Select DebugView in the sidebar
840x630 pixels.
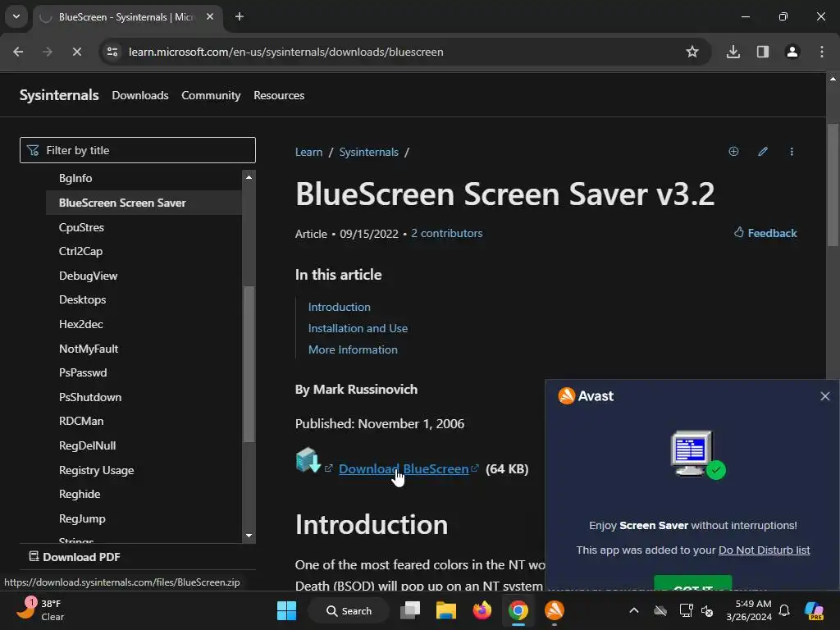(88, 276)
